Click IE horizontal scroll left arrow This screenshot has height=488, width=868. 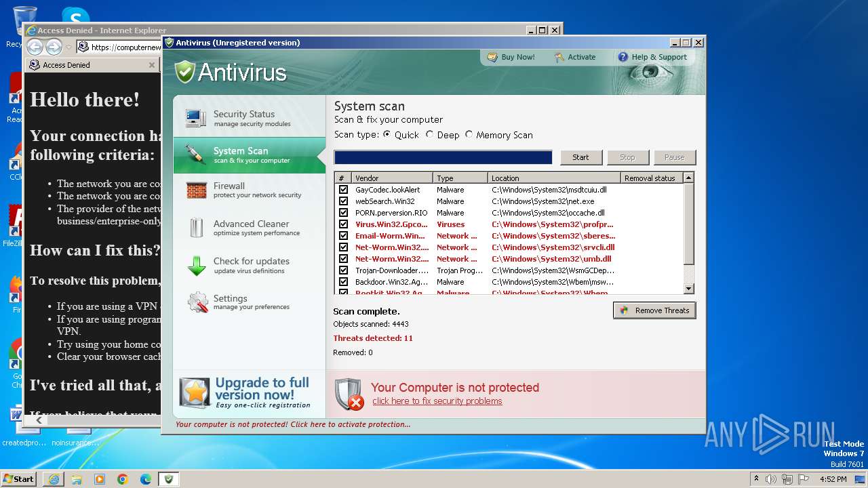[x=39, y=420]
